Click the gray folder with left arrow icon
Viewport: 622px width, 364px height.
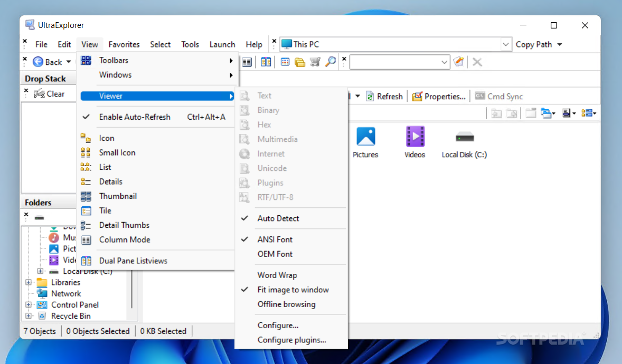click(496, 113)
